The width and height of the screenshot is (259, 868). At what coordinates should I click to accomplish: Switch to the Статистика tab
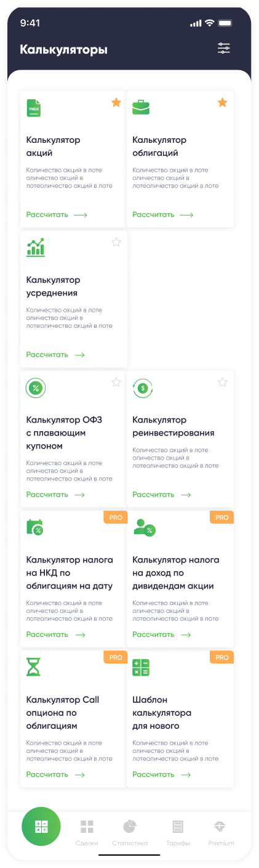pos(130,832)
